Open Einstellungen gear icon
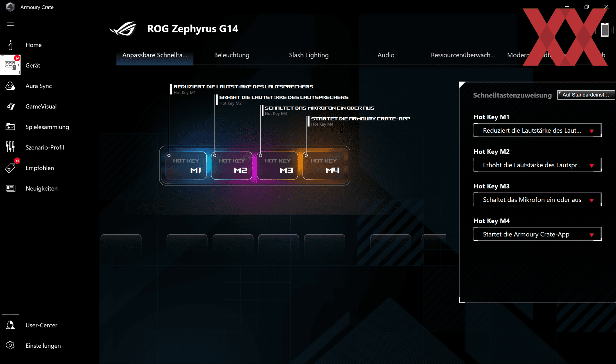The width and height of the screenshot is (616, 364). 10,345
